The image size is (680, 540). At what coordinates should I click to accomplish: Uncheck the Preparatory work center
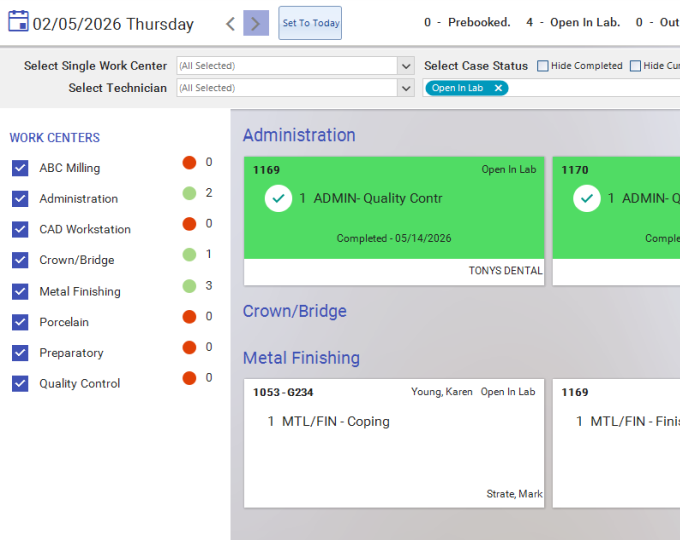(x=20, y=353)
